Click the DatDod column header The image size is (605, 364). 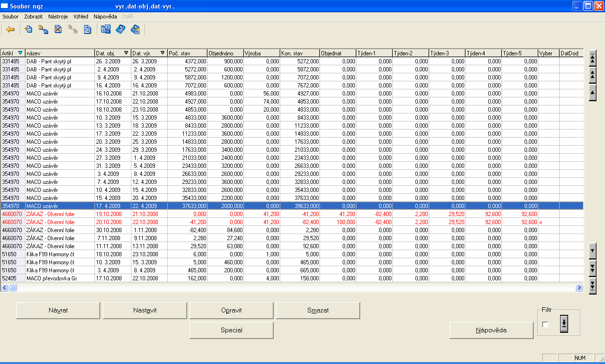pyautogui.click(x=571, y=53)
